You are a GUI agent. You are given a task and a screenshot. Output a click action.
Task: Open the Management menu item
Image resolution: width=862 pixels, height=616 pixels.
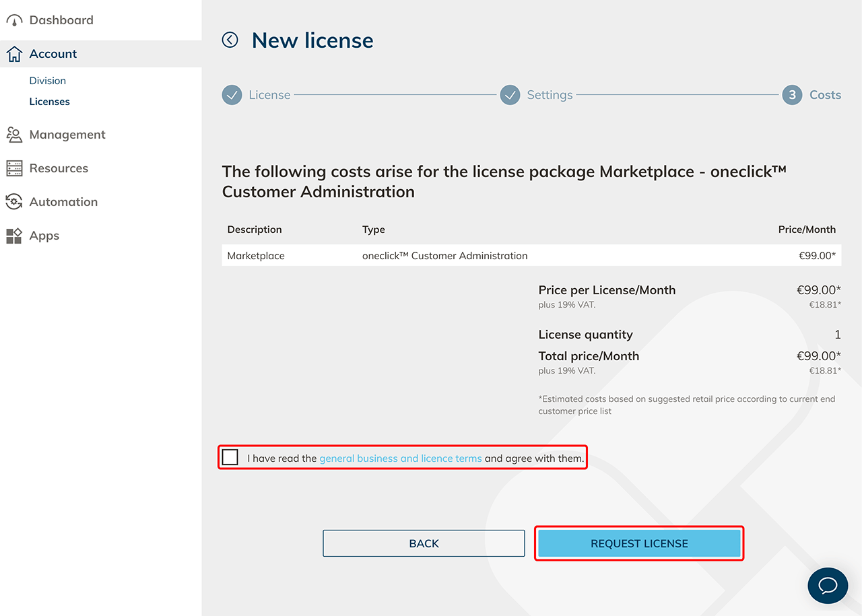click(67, 135)
